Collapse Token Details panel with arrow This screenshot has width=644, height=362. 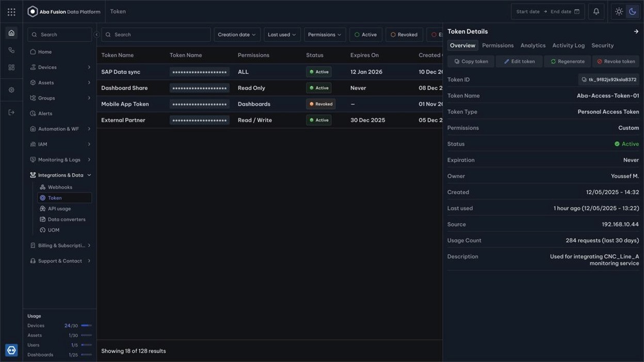click(636, 31)
